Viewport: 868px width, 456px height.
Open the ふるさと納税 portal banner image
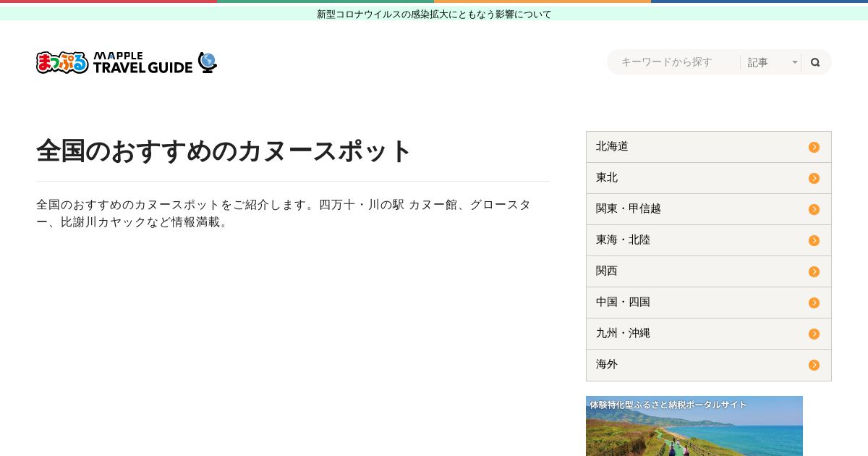694,426
